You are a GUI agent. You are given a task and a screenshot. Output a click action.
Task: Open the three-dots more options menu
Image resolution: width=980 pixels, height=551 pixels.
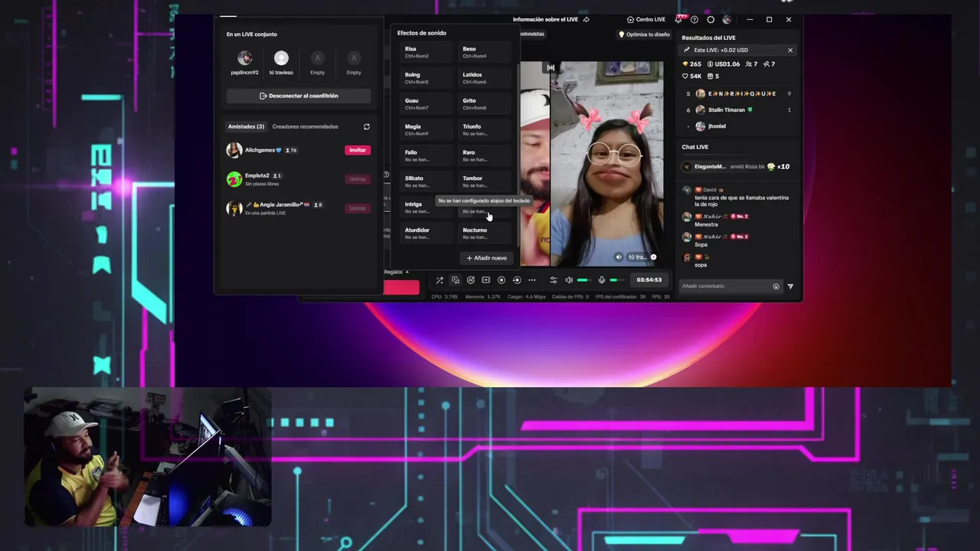[532, 280]
